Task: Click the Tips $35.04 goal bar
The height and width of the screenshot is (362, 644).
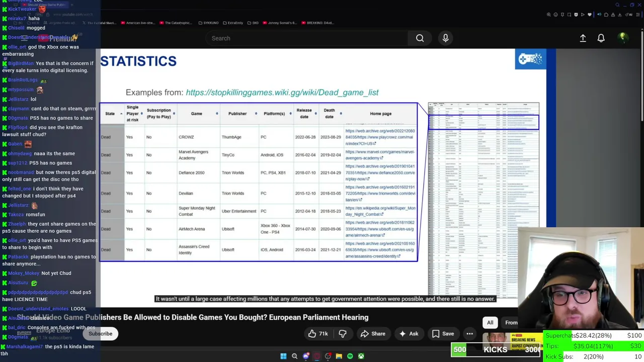Action: point(593,346)
